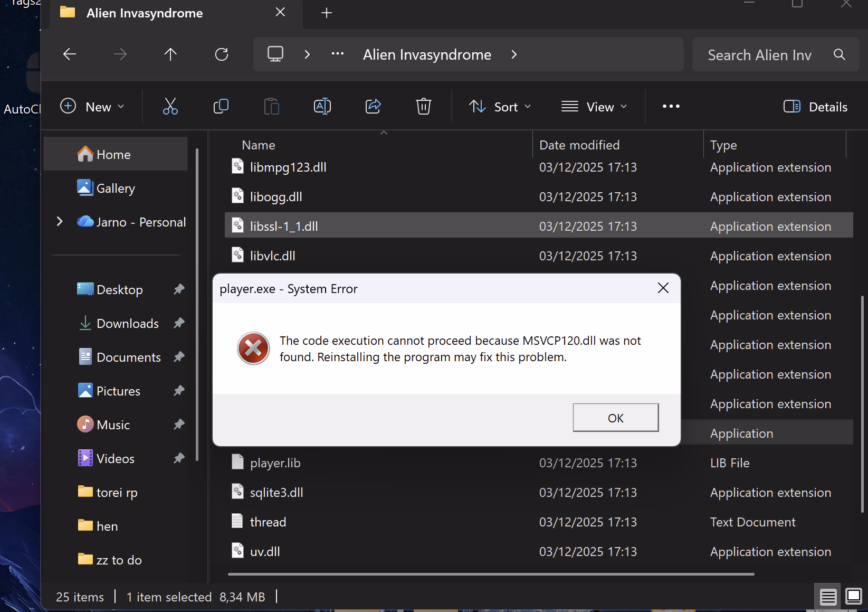Image resolution: width=868 pixels, height=612 pixels.
Task: Open a new tab with plus button
Action: (x=327, y=13)
